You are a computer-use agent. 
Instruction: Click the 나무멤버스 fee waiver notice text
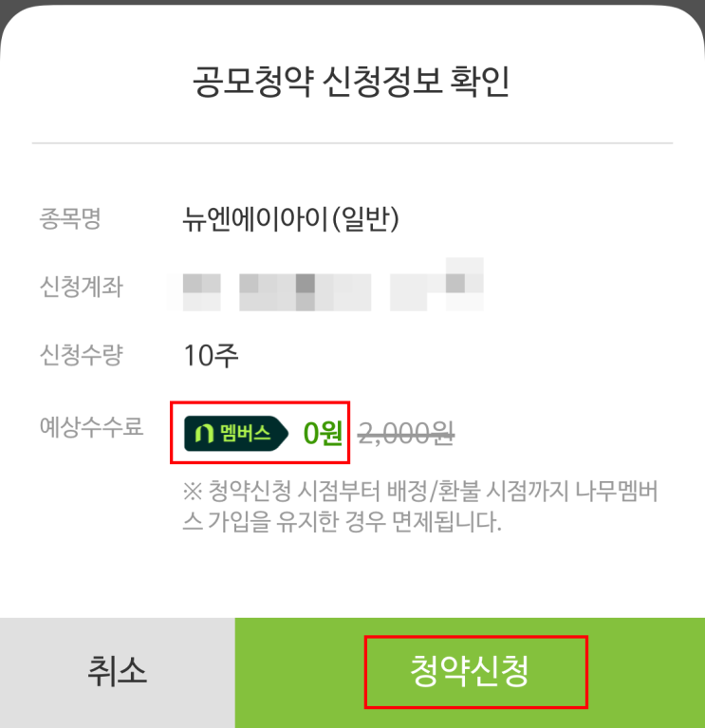point(420,506)
